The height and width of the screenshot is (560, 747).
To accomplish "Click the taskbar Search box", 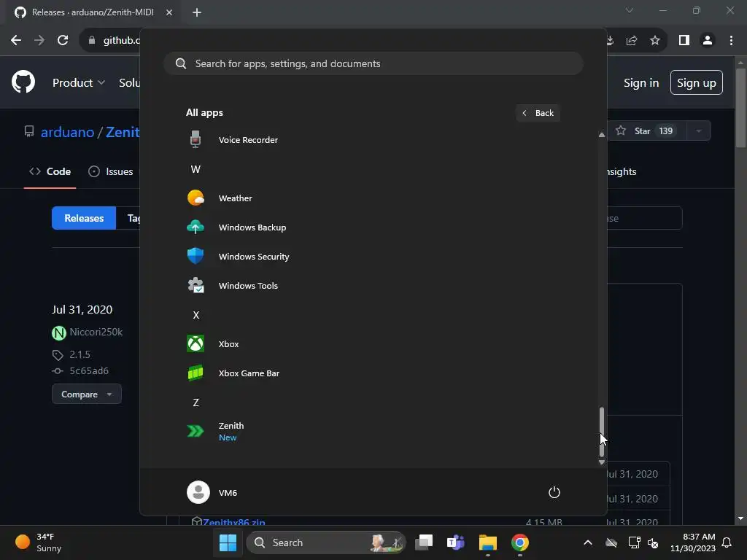I will [326, 542].
